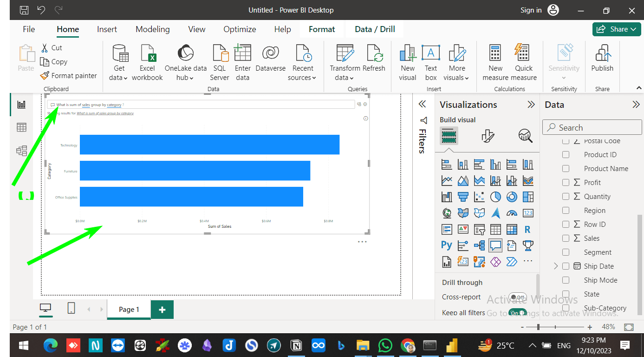644x357 pixels.
Task: Expand the Ship Date field hierarchy
Action: tap(556, 266)
